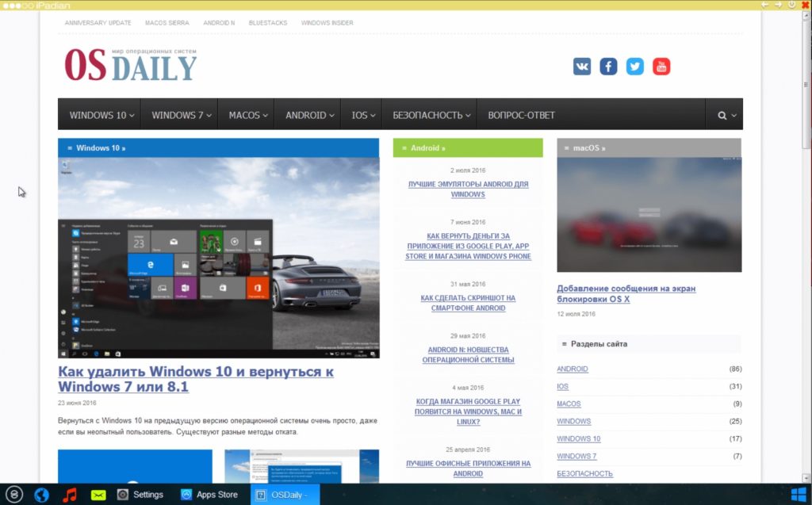
Task: Click the Windows logo in taskbar corner
Action: 798,494
